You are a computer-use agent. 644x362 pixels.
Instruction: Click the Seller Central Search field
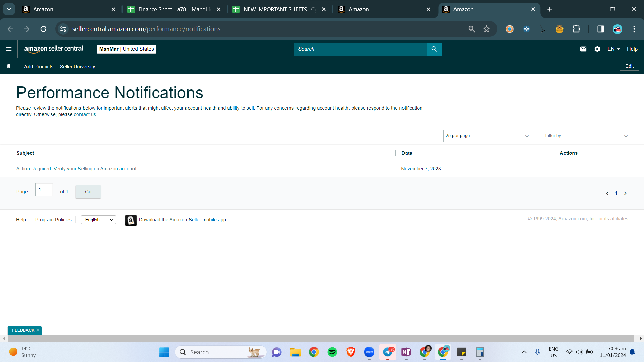[360, 49]
